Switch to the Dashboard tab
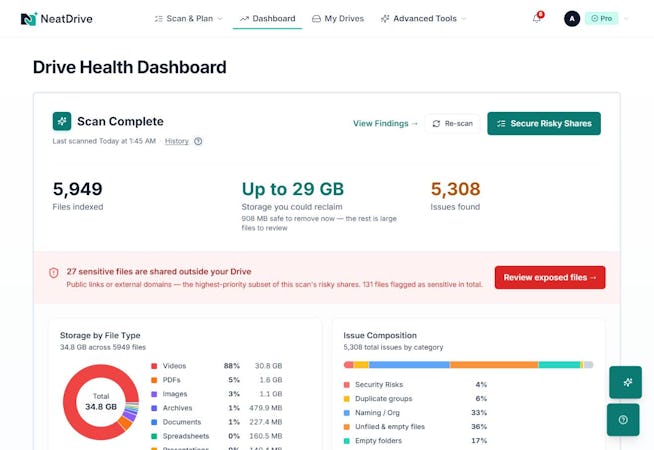654x450 pixels. click(x=267, y=19)
